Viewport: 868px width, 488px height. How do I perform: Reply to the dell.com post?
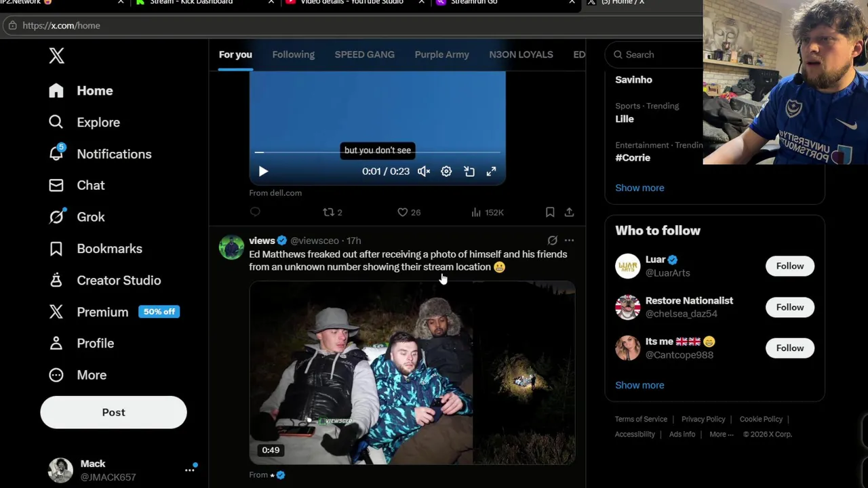[x=255, y=212]
